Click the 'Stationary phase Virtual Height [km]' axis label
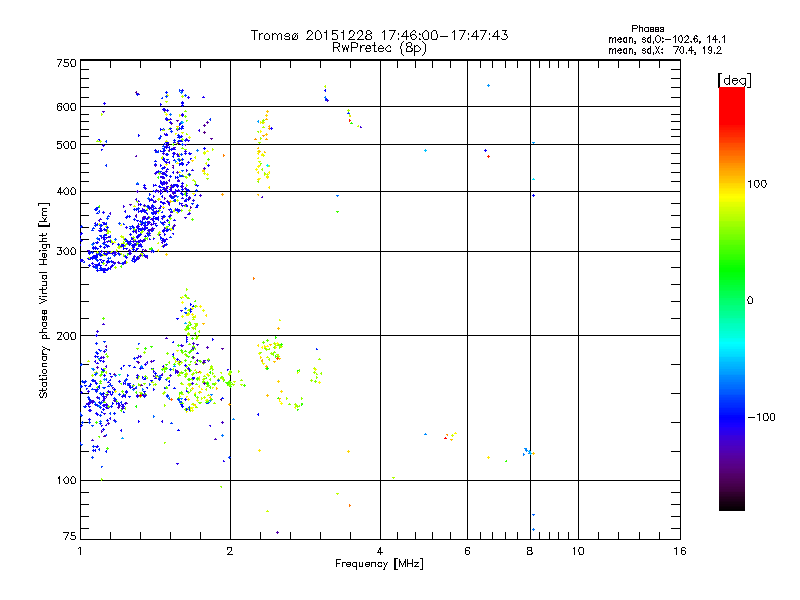800x600 pixels. [x=44, y=301]
